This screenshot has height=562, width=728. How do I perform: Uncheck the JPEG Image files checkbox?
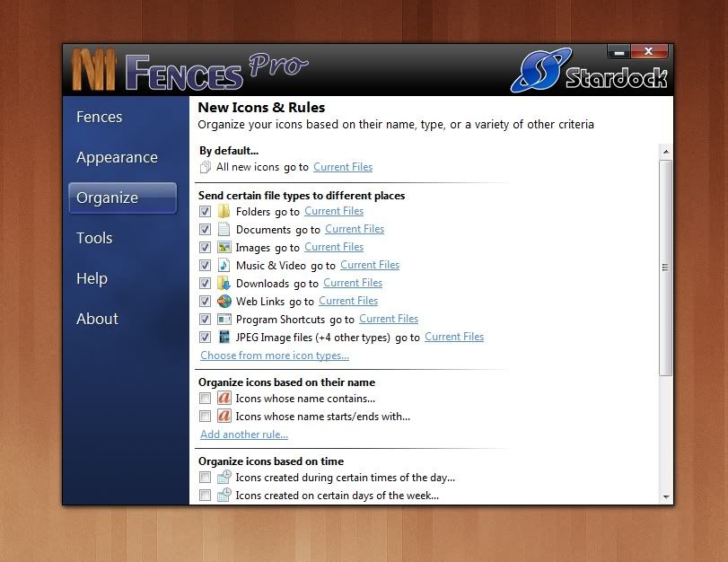point(205,338)
